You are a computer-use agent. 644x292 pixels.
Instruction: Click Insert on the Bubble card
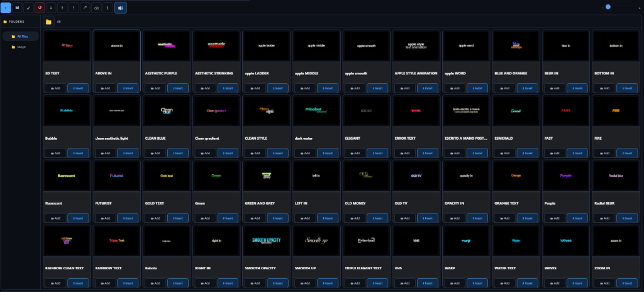[78, 153]
